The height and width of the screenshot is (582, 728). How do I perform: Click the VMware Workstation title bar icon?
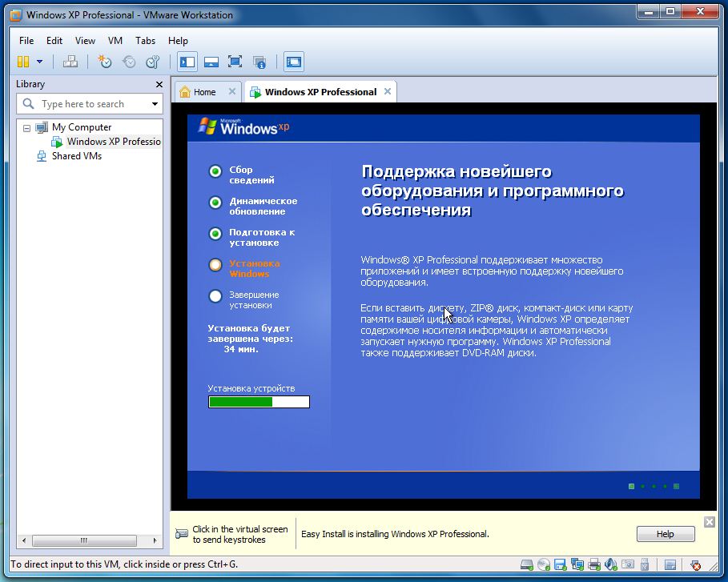tap(16, 15)
